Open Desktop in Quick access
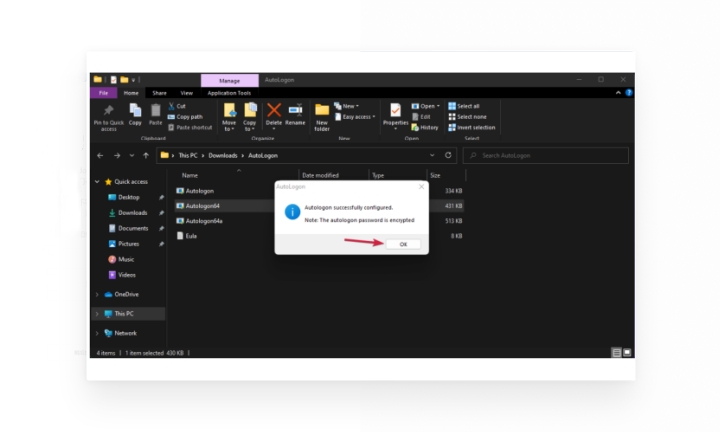The image size is (720, 432). pos(129,197)
